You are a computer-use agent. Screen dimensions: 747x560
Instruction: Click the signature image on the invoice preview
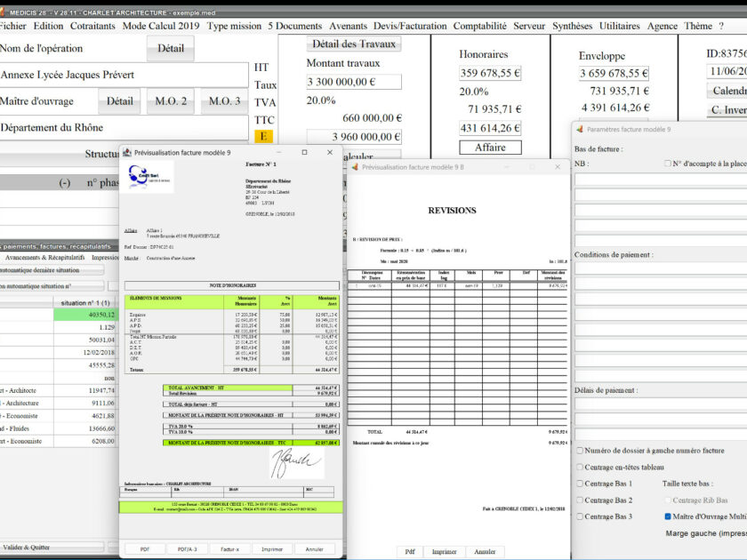296,462
